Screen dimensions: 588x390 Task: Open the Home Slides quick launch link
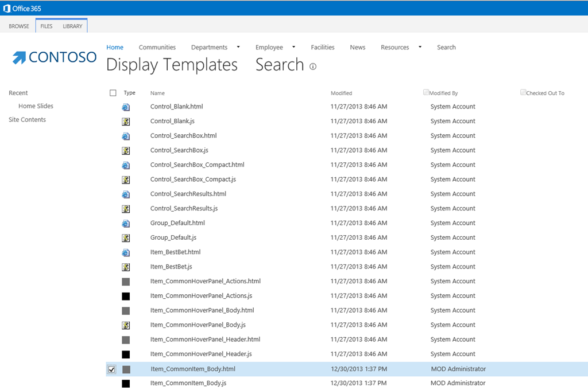coord(36,106)
